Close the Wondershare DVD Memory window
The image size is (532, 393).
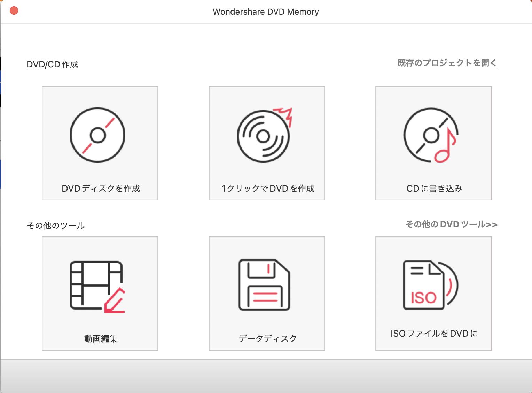(14, 11)
